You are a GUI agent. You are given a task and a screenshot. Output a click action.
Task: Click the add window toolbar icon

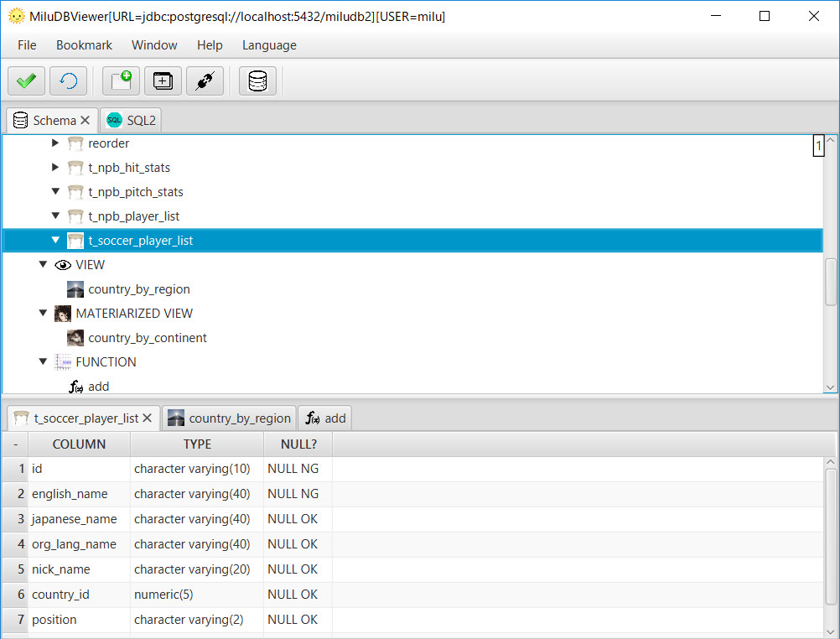(163, 81)
